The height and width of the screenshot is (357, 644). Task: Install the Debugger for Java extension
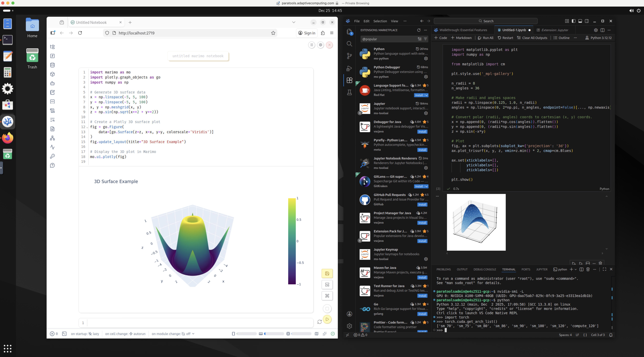pyautogui.click(x=422, y=132)
